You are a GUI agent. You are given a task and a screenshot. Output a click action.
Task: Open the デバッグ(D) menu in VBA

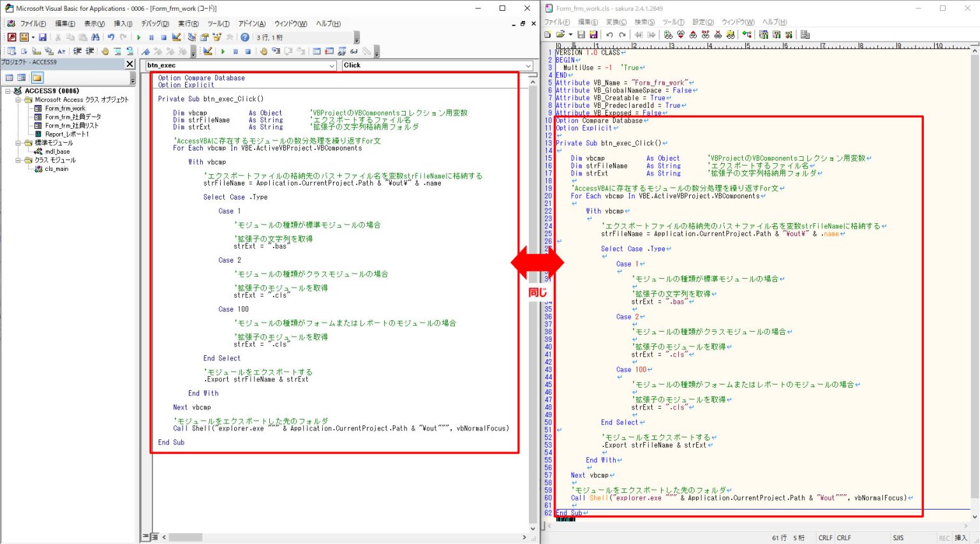(x=155, y=24)
